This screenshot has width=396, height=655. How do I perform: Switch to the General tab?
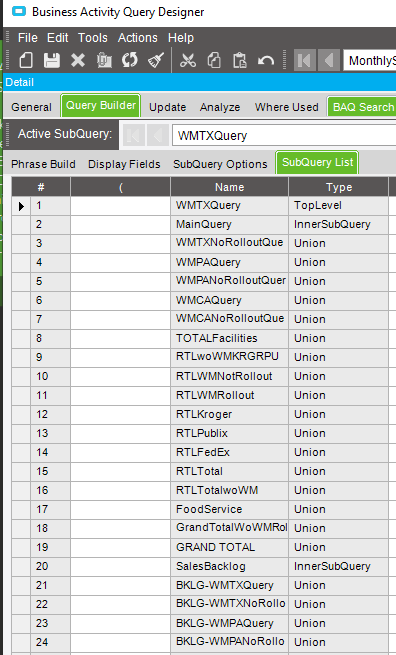point(31,107)
